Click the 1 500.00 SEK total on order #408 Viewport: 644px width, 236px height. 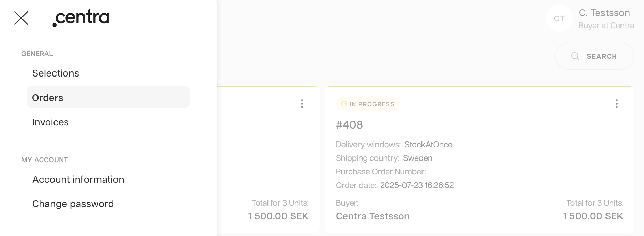tap(593, 216)
